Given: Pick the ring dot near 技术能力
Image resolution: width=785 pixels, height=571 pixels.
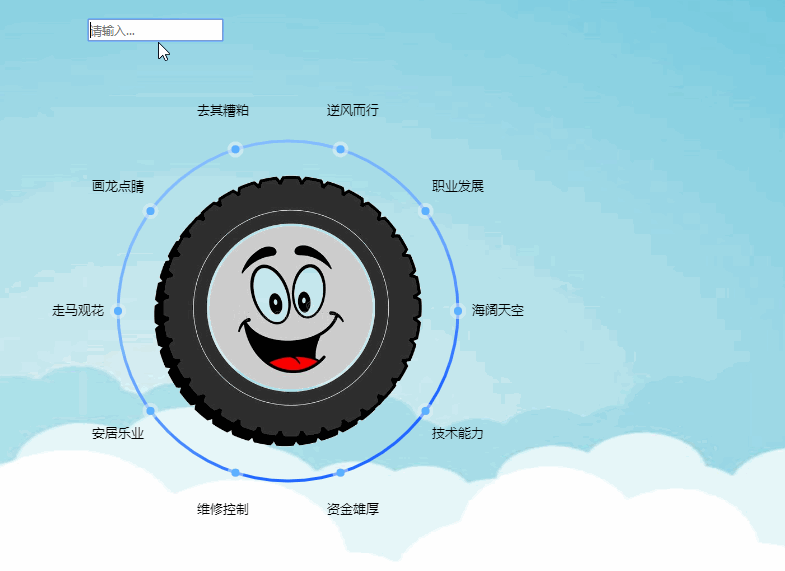Looking at the screenshot, I should click(425, 411).
